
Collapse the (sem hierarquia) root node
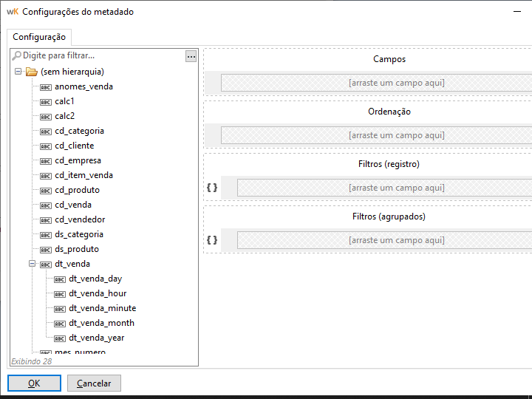[18, 72]
